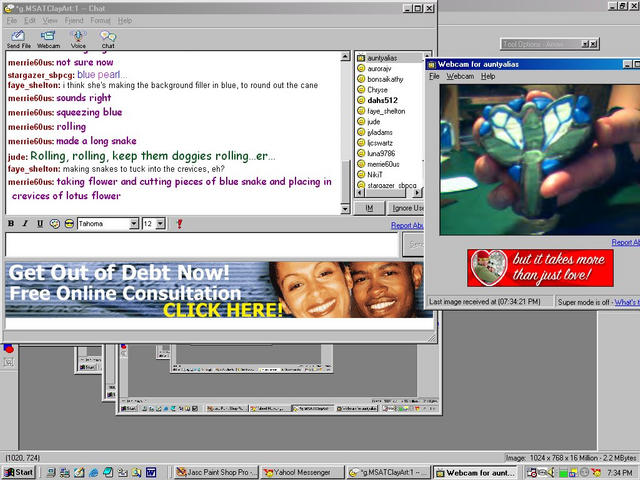Open the View menu in chat window
Screen dimensions: 640x480
coord(50,20)
